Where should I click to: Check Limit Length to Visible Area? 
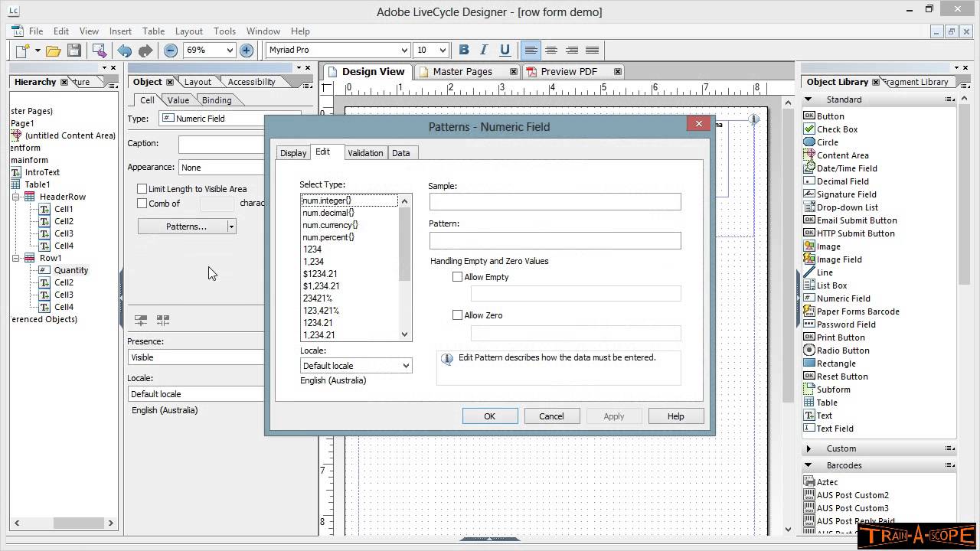(142, 188)
